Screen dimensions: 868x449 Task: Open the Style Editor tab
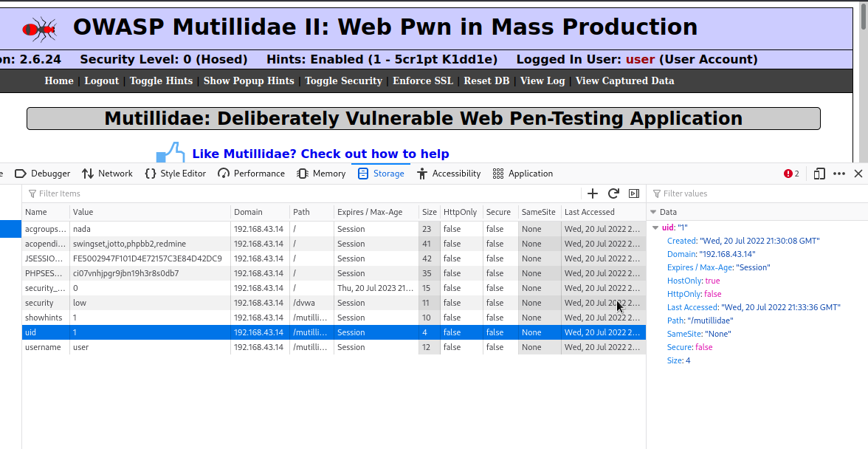(176, 174)
